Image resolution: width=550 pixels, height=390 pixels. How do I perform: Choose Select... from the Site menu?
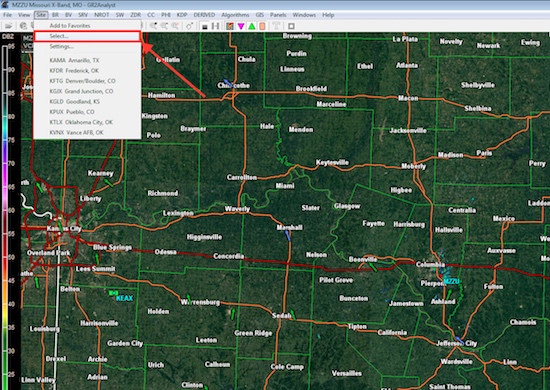87,36
